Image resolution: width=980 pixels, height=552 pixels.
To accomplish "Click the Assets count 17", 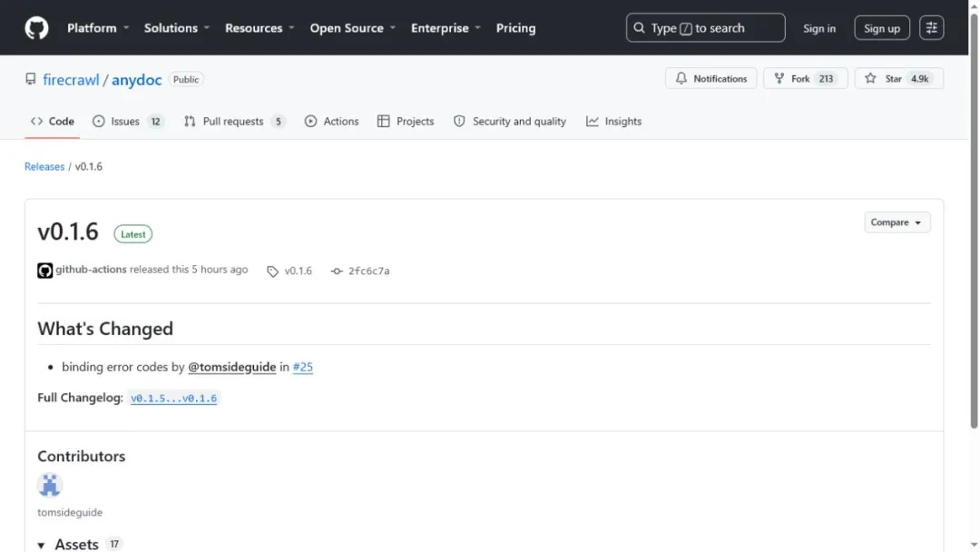I will pos(113,545).
